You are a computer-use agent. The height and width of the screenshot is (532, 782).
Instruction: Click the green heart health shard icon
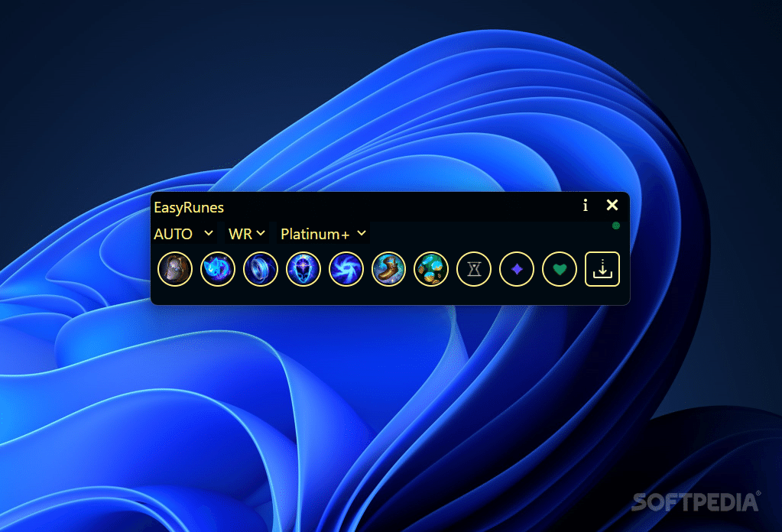coord(560,269)
